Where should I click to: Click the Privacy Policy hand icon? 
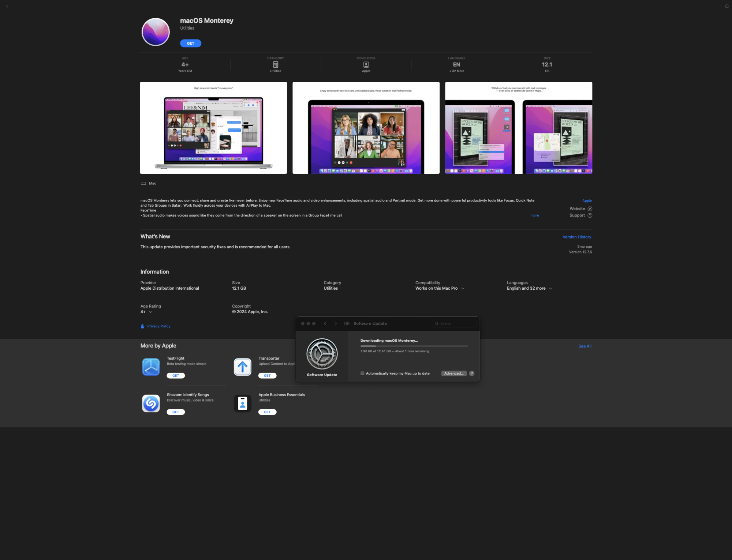click(142, 326)
